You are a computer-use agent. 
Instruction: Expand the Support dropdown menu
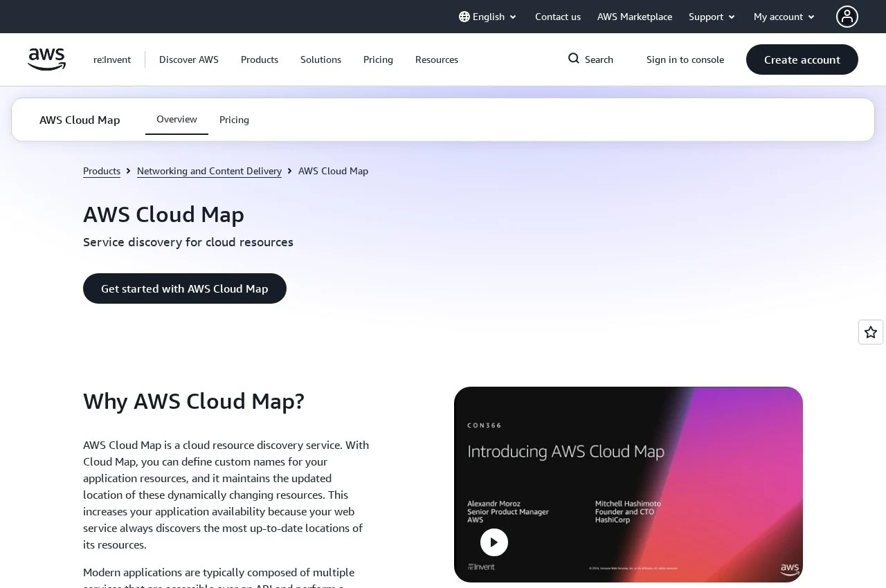coord(712,17)
